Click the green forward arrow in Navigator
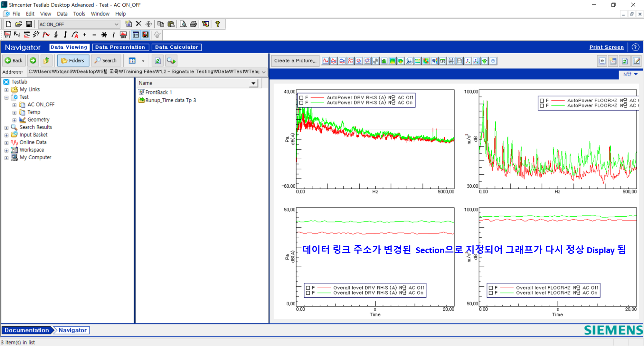Screen dimensions: 644x346 point(33,60)
